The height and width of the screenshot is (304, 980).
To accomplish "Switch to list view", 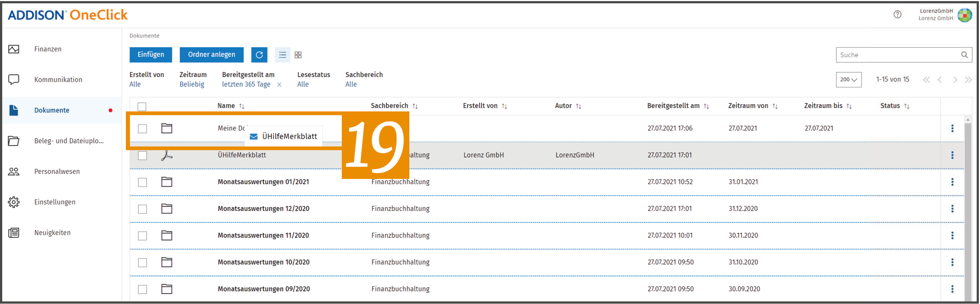I will [282, 55].
